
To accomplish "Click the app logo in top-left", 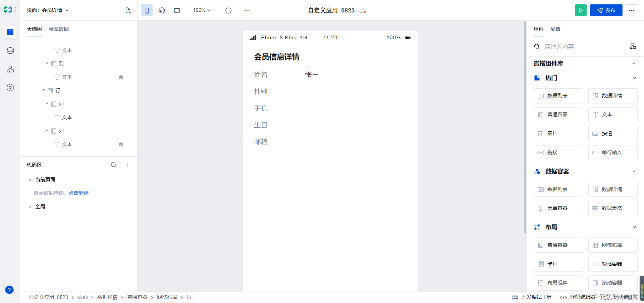I will pos(8,10).
